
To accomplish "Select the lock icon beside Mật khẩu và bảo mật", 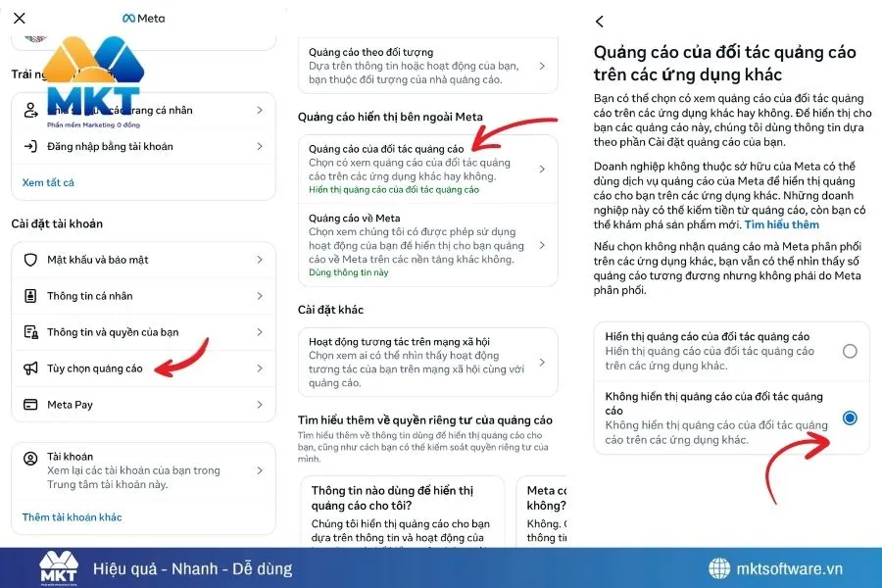I will (x=29, y=260).
